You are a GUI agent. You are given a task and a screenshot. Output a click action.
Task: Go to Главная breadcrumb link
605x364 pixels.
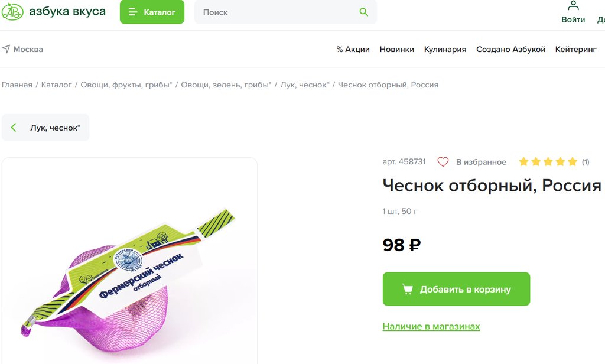coord(17,84)
